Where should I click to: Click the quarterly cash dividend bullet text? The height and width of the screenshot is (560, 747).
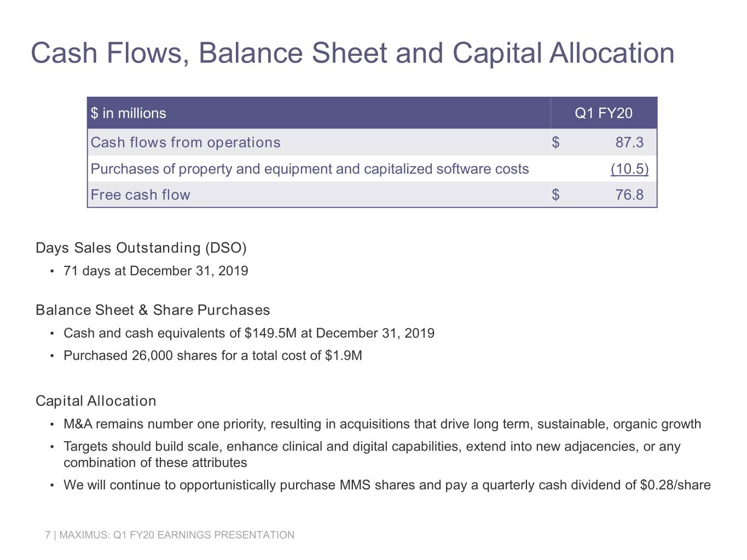387,485
